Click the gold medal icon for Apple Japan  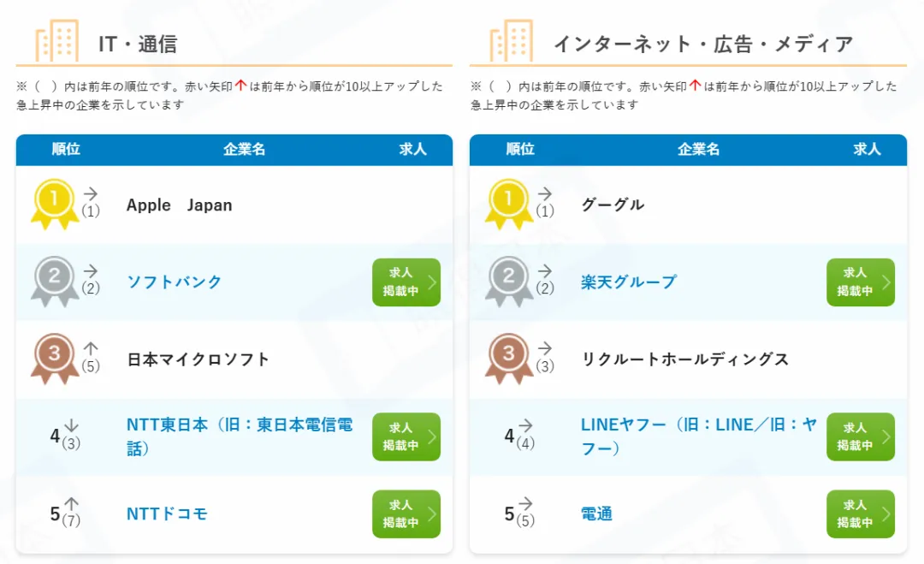[x=54, y=204]
